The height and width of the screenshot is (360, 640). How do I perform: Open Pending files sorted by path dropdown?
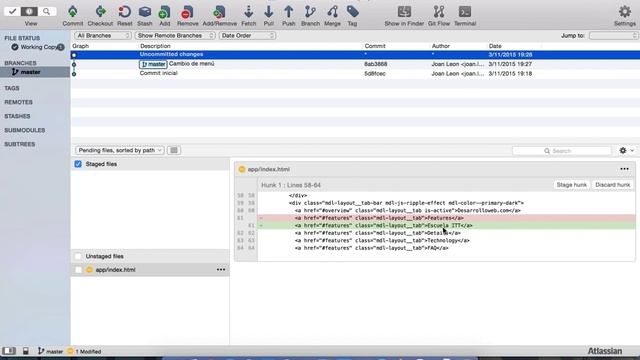pos(120,150)
